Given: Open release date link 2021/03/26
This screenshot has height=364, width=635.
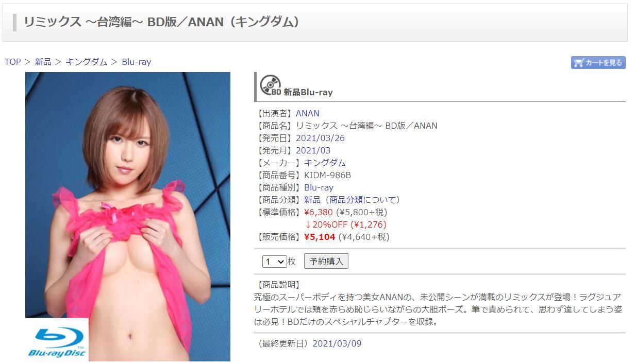Looking at the screenshot, I should [x=320, y=138].
